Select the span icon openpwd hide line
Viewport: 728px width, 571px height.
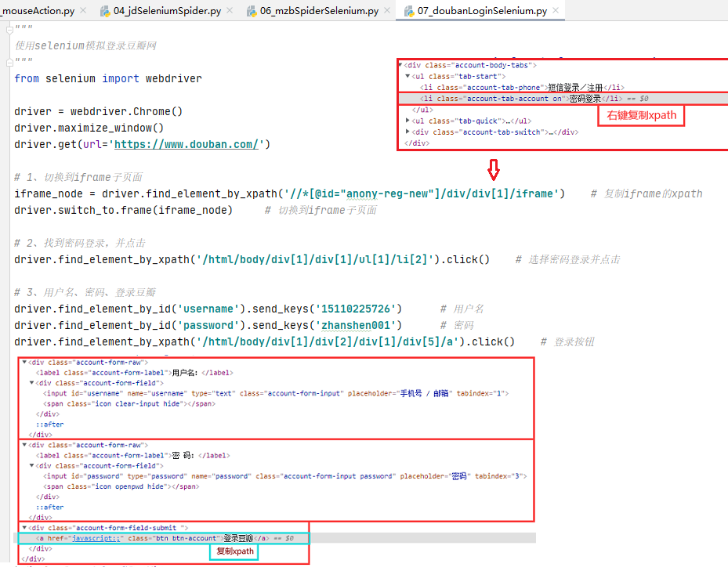pos(121,486)
